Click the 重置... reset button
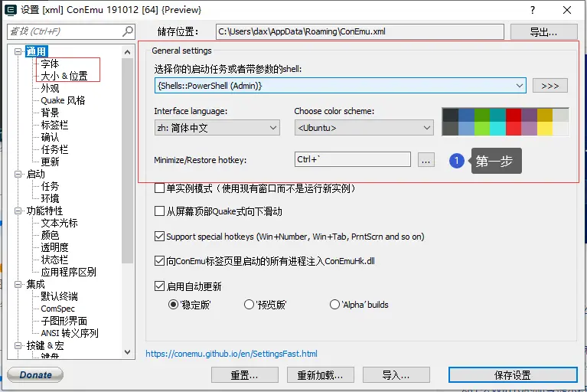 point(244,375)
